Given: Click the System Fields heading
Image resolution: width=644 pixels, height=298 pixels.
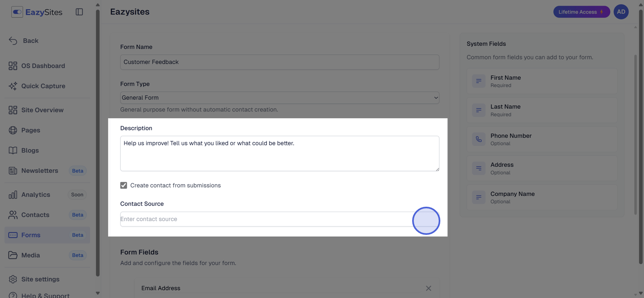Looking at the screenshot, I should [486, 44].
